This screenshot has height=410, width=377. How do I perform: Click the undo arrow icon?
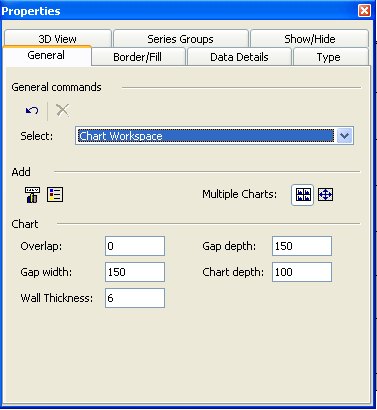(32, 110)
